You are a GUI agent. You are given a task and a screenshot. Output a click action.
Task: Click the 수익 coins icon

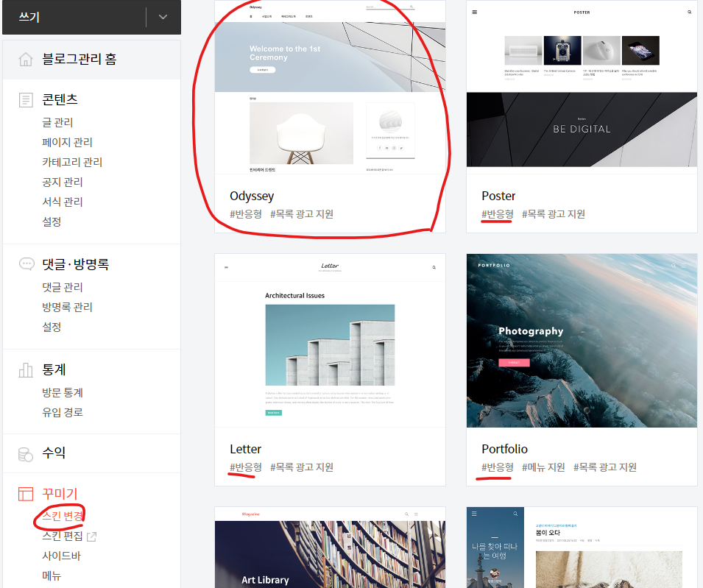coord(26,454)
